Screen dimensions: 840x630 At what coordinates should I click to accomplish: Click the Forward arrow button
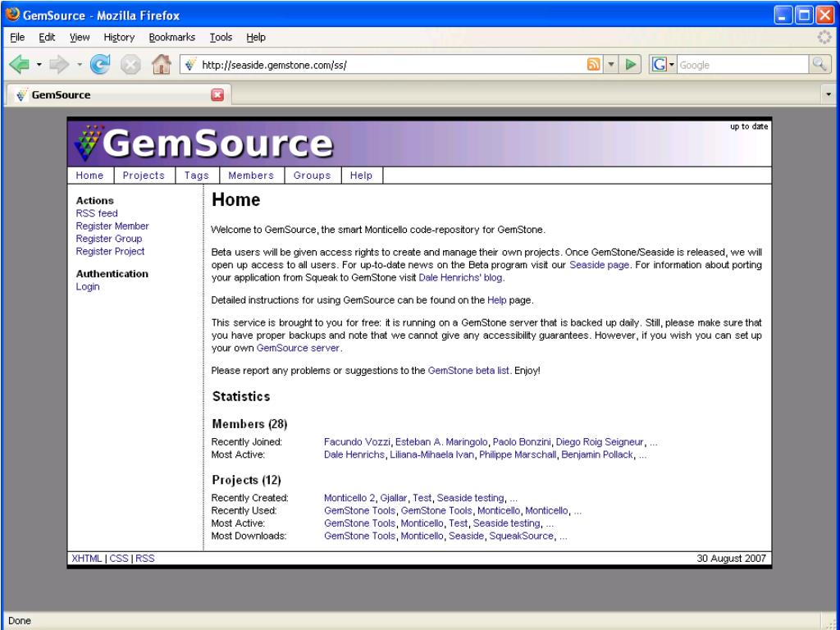59,65
